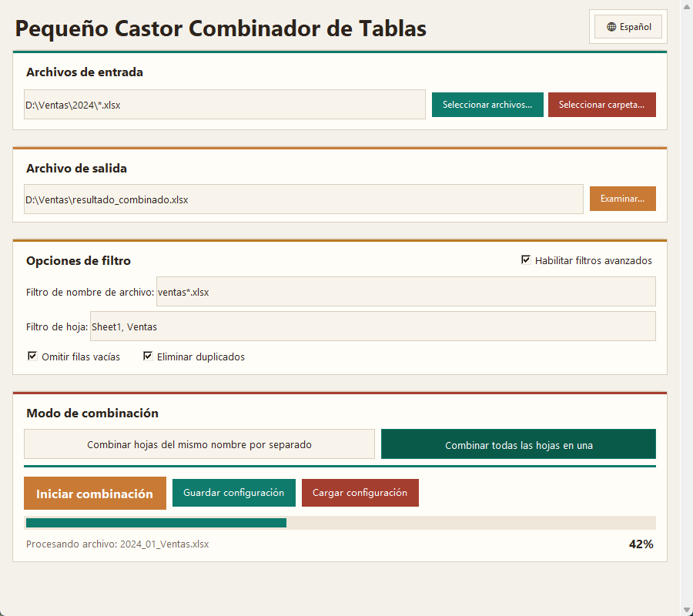Image resolution: width=693 pixels, height=616 pixels.
Task: Click Seleccionar archivos button
Action: click(487, 105)
